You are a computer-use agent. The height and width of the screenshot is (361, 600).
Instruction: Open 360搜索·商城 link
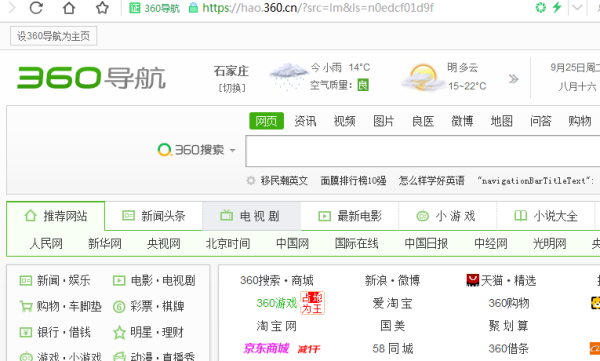point(277,281)
